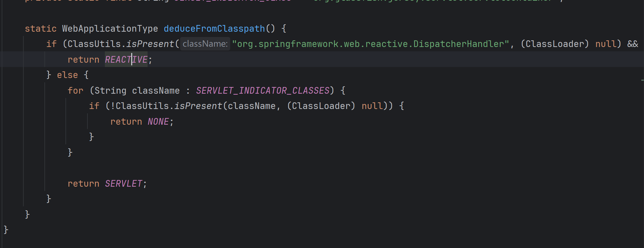Click the deduceFromClasspath method name
This screenshot has width=644, height=248.
(x=214, y=29)
